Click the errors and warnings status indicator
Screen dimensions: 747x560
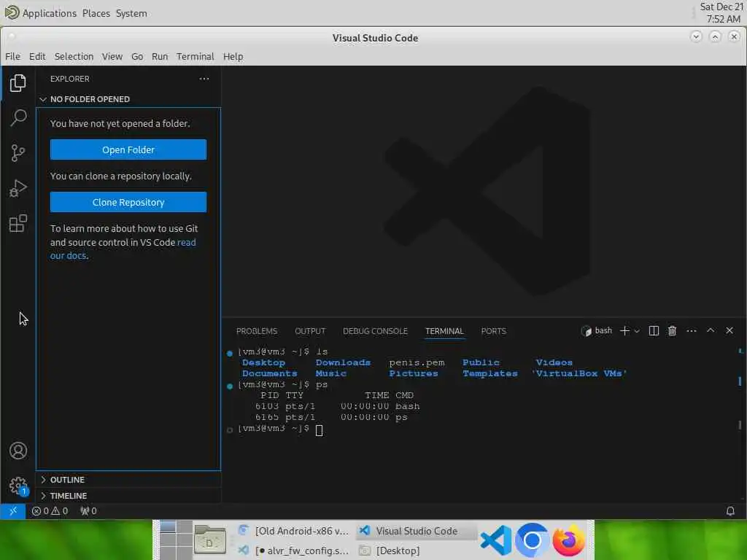(50, 511)
